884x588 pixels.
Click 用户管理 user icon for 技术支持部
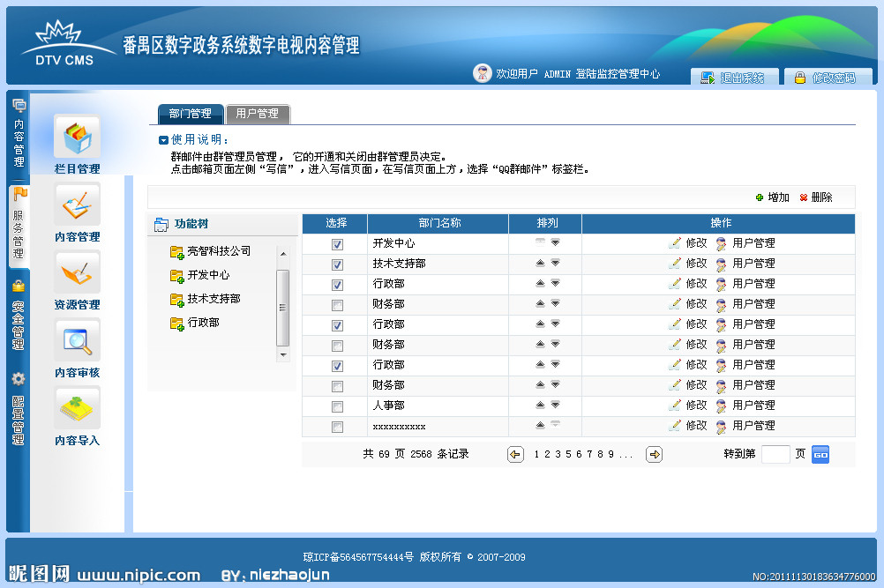(x=721, y=264)
